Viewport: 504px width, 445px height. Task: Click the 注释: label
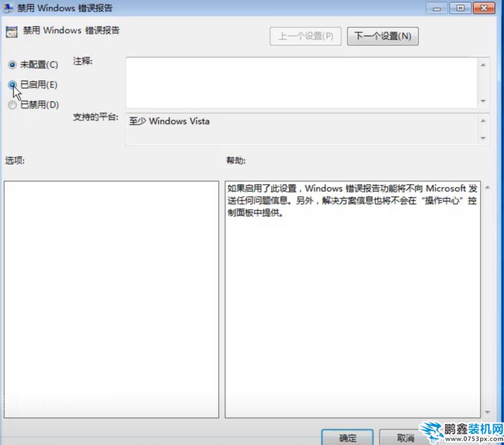click(x=82, y=61)
